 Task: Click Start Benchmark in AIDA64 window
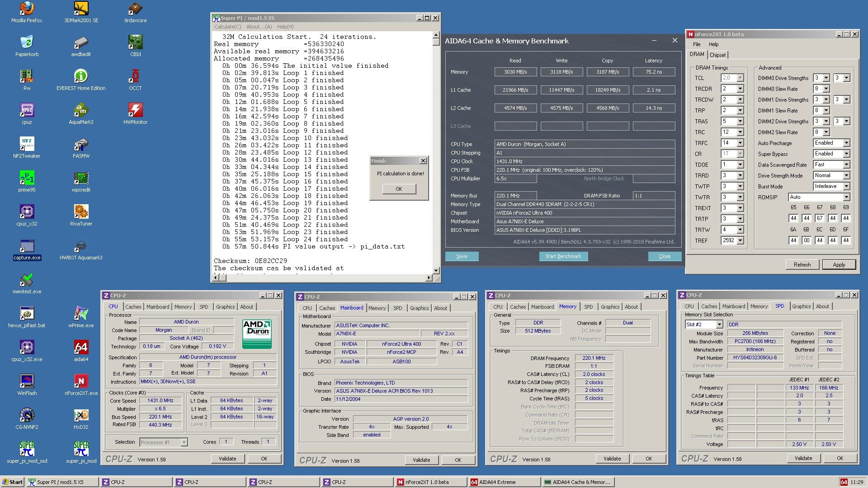[563, 256]
